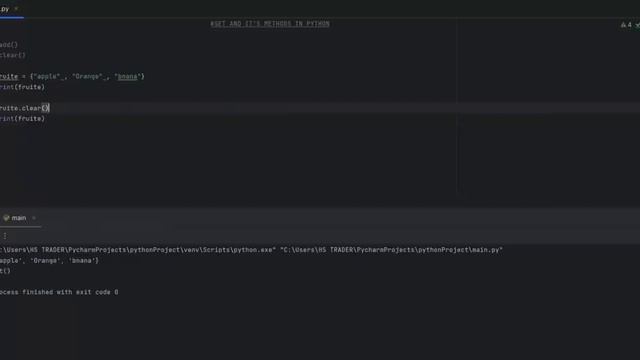Click the clear() comment line

pyautogui.click(x=13, y=55)
